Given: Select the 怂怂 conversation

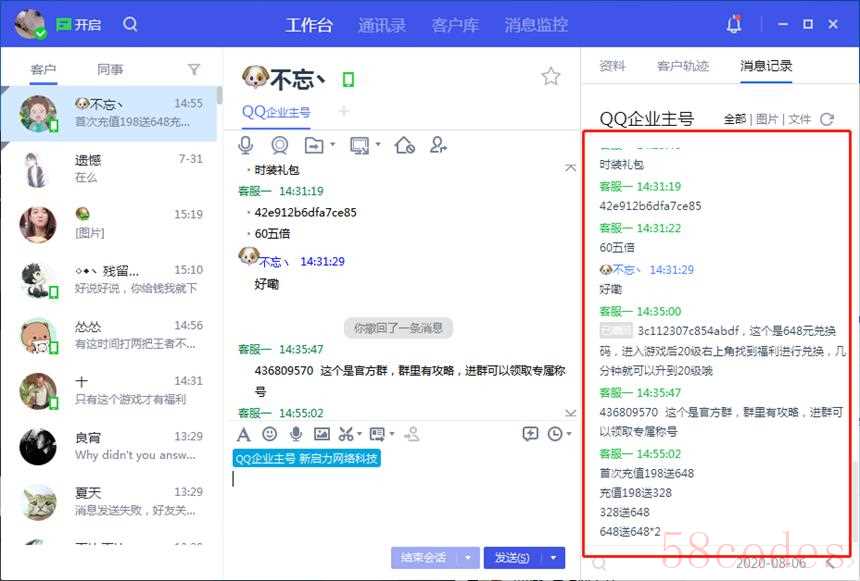Looking at the screenshot, I should (110, 335).
